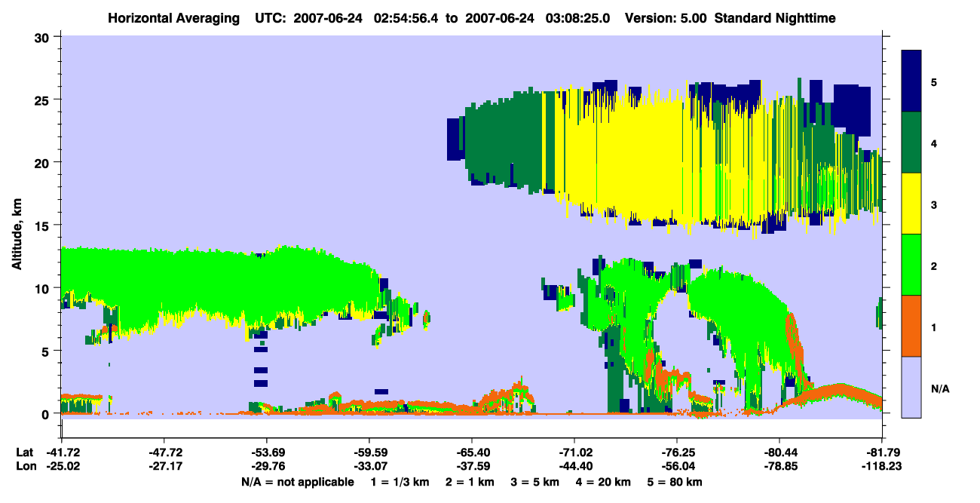
Task: Click the longitude value -44.40
Action: tap(574, 466)
